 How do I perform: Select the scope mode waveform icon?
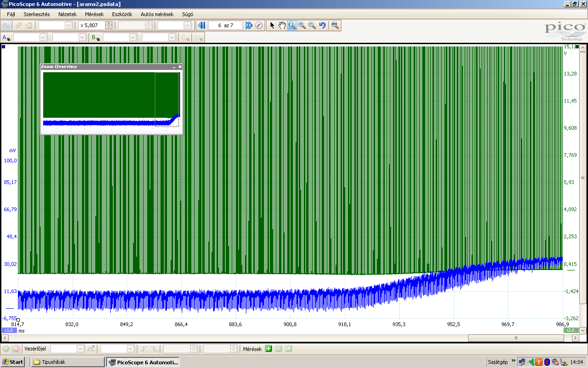click(6, 26)
